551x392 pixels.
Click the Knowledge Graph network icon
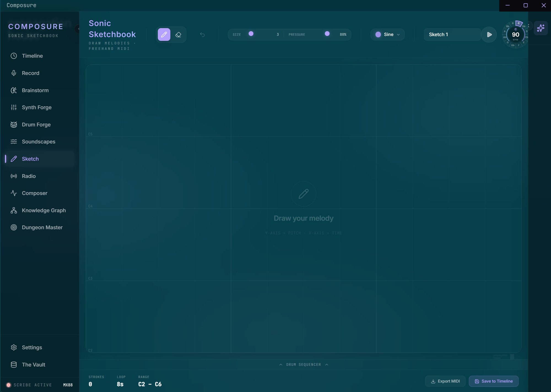pos(14,210)
